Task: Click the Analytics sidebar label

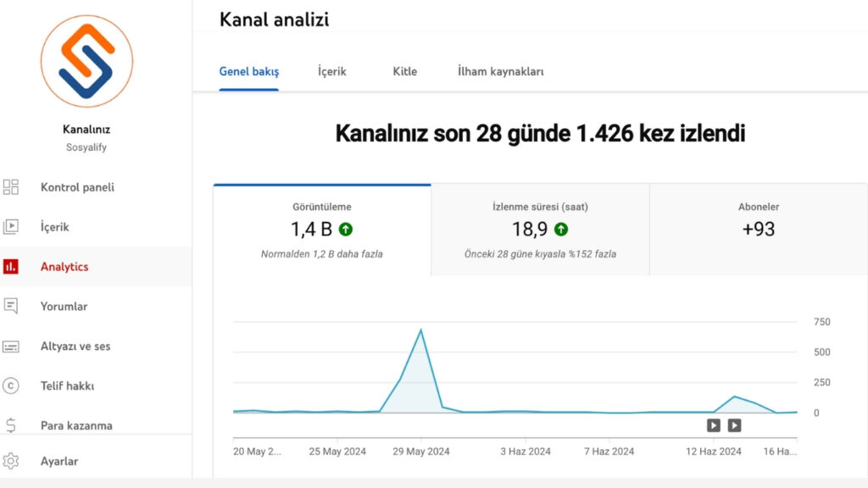Action: coord(64,266)
